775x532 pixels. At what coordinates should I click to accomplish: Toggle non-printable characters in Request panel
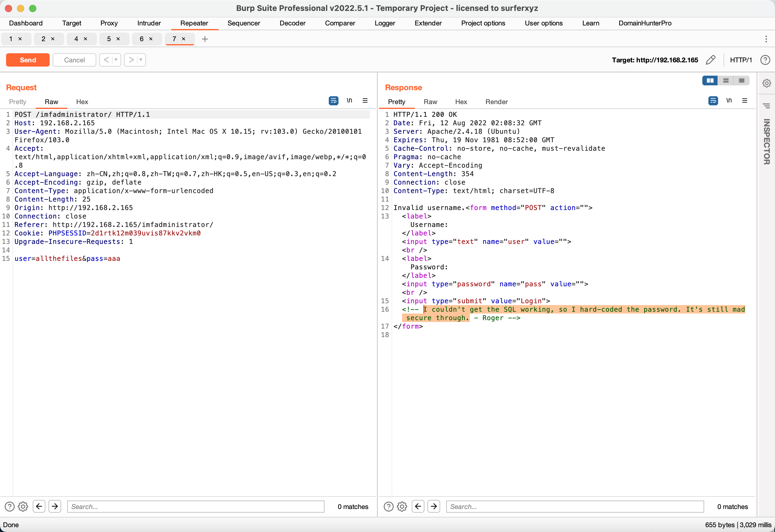(349, 101)
